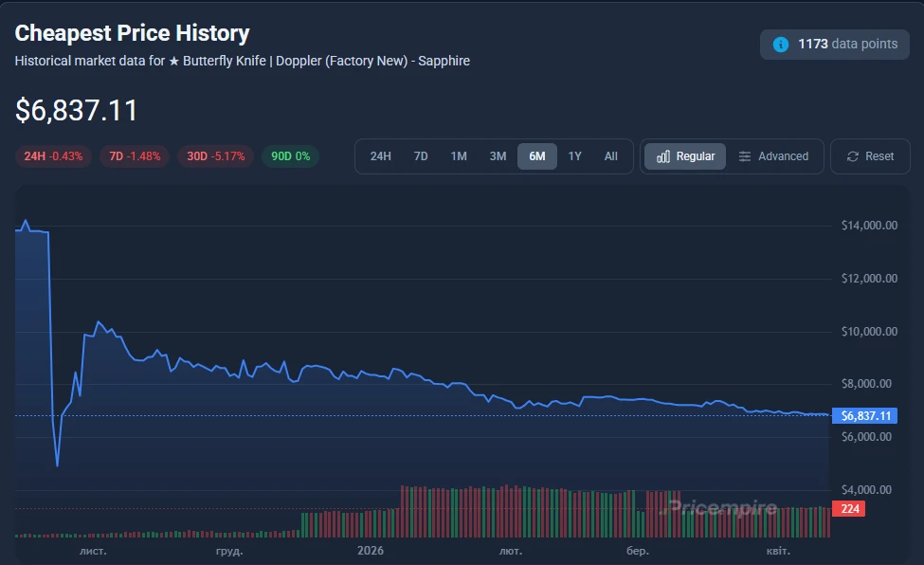Select the 1M time range
The width and height of the screenshot is (924, 565).
(x=459, y=156)
